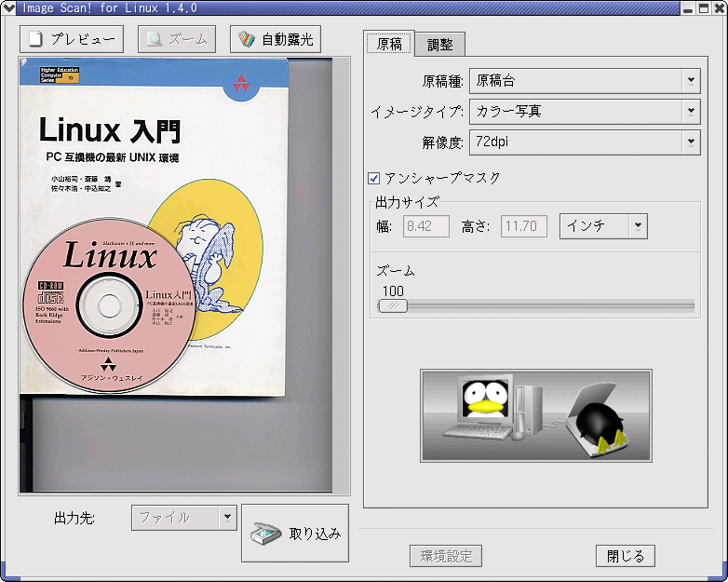This screenshot has width=728, height=582.
Task: Click the プレビュー (Preview) button
Action: 72,39
